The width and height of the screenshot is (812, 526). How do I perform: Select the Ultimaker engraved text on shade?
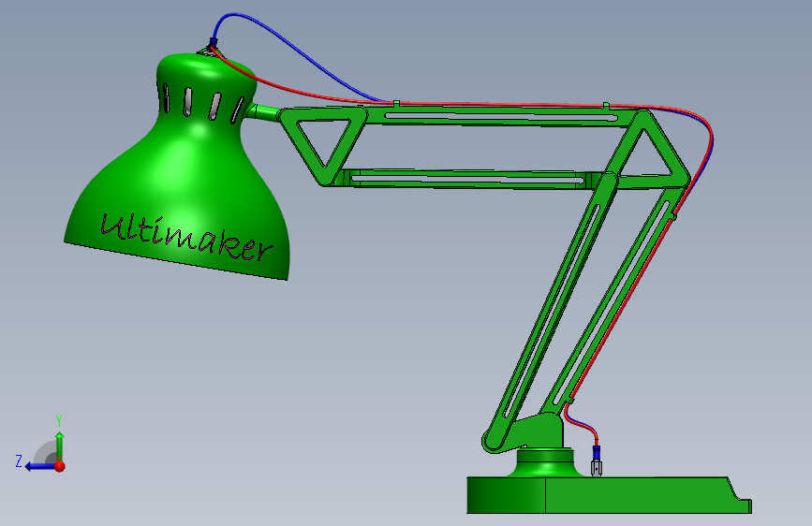pyautogui.click(x=186, y=237)
